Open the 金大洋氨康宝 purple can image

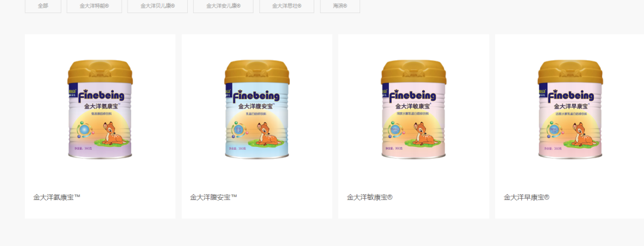click(x=100, y=109)
